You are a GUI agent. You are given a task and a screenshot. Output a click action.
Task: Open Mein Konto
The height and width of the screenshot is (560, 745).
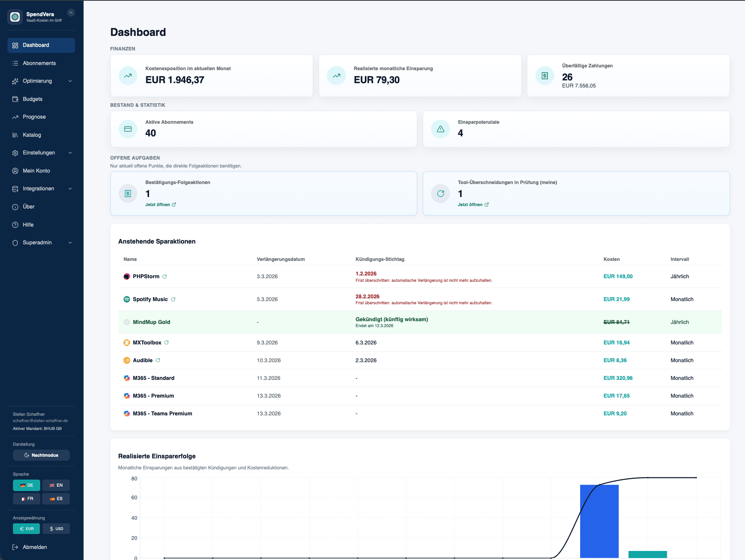36,171
